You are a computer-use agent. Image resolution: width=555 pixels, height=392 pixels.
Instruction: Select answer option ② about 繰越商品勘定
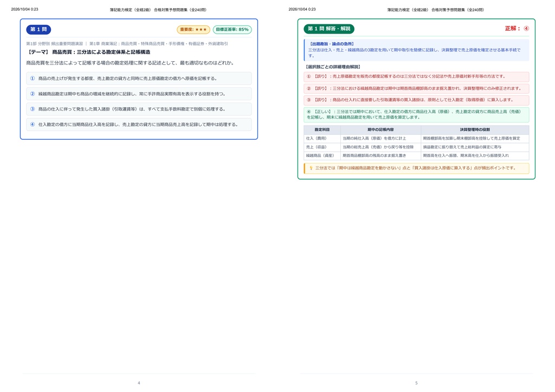139,94
